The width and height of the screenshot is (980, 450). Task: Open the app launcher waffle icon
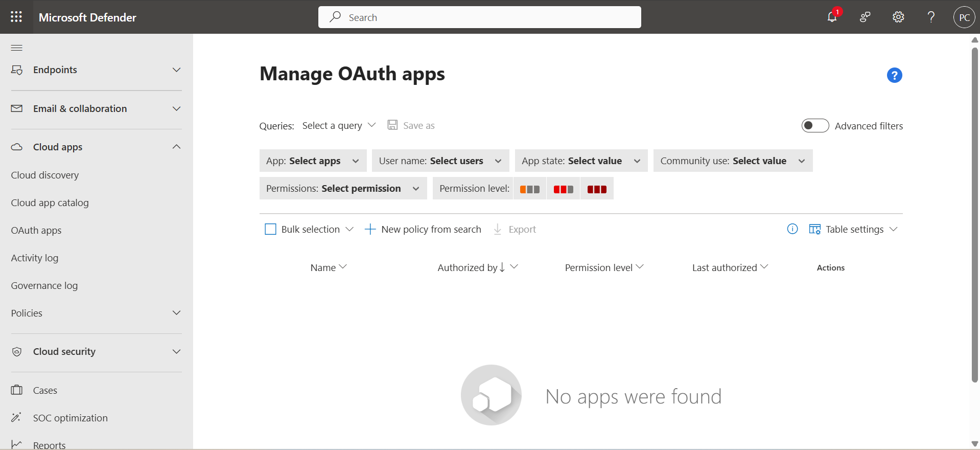click(x=16, y=17)
